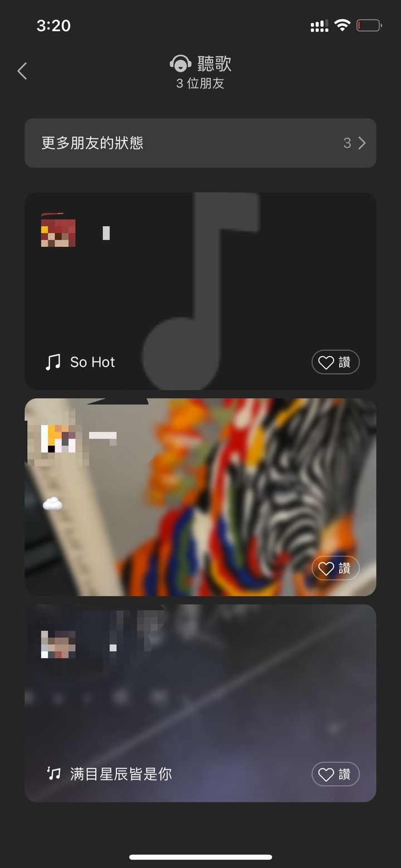Tap the 聽歌 title header

coord(214,64)
